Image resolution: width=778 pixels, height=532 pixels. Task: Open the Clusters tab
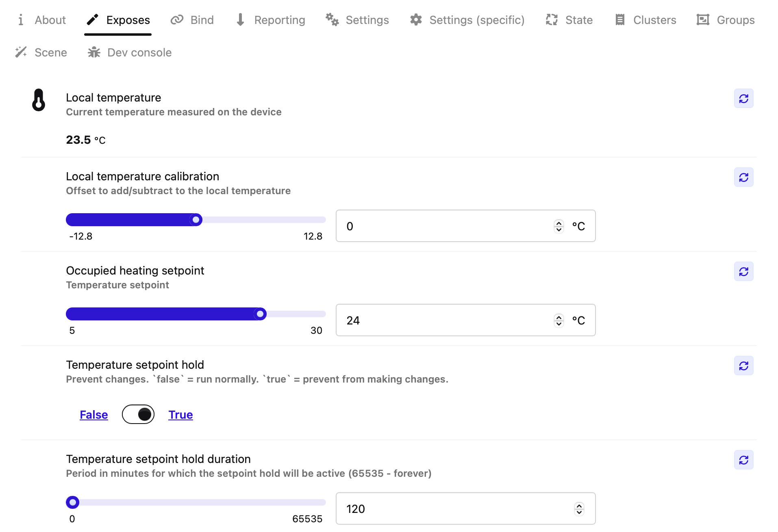coord(645,20)
